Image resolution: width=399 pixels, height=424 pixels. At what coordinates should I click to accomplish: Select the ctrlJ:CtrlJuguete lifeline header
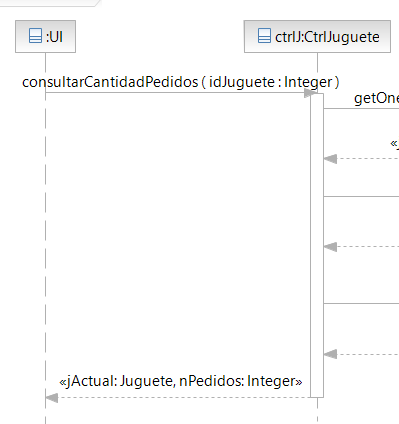coord(317,36)
